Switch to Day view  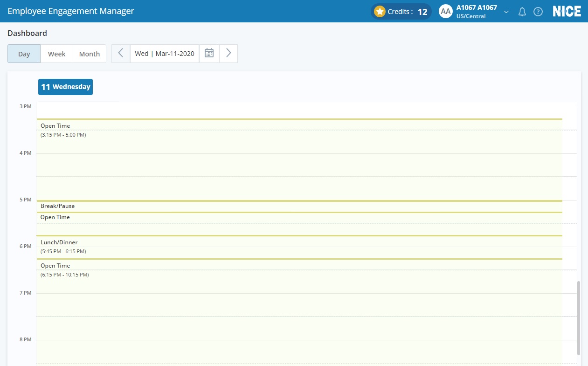24,54
